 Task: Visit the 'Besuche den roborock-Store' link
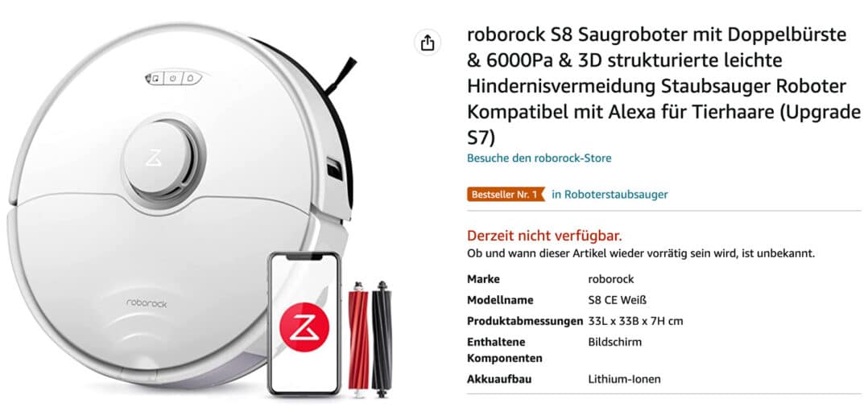tap(539, 158)
